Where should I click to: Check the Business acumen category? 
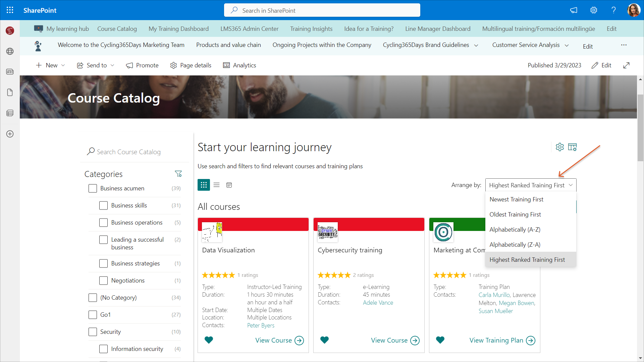[x=93, y=188]
